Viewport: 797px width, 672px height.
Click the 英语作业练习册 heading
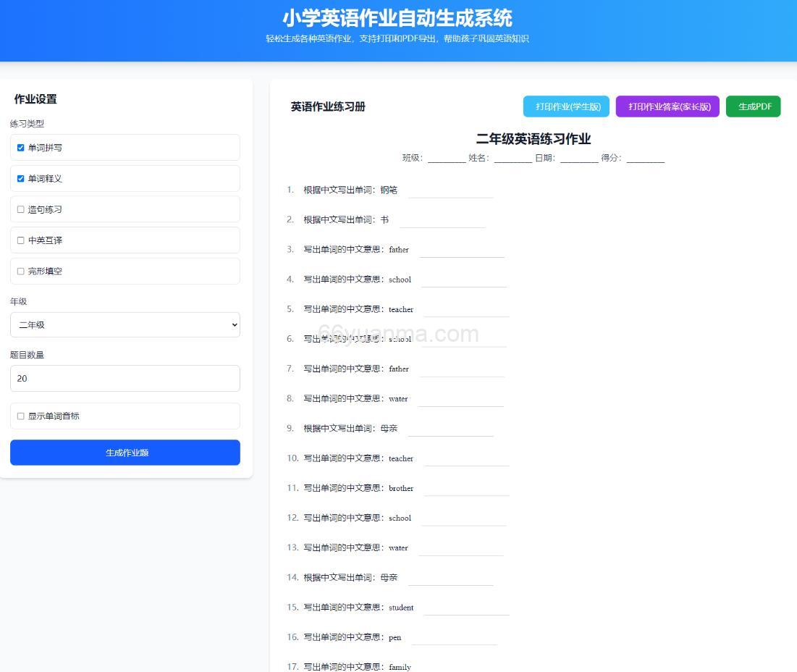[x=326, y=106]
